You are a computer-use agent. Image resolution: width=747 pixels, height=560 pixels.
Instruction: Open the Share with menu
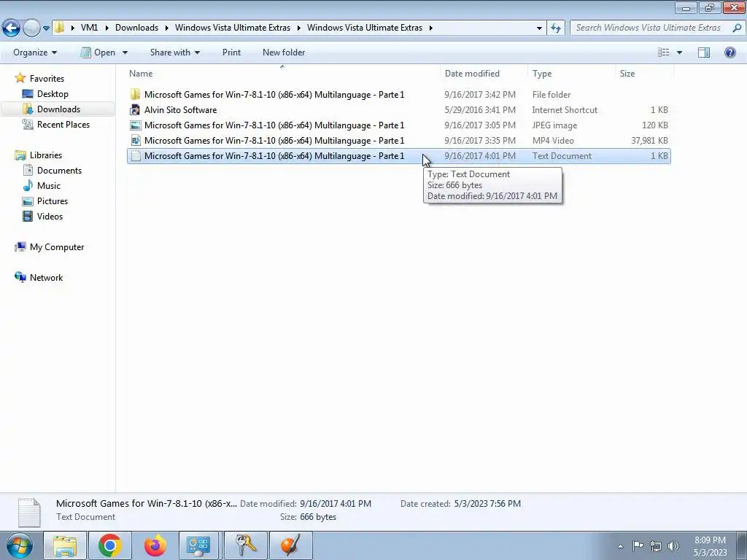[175, 52]
